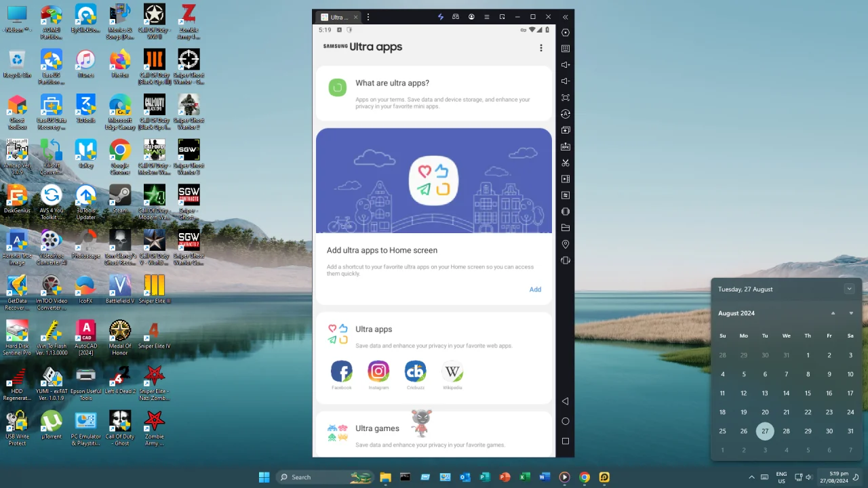Open File Explorer from the taskbar
This screenshot has height=488, width=868.
pos(385,477)
